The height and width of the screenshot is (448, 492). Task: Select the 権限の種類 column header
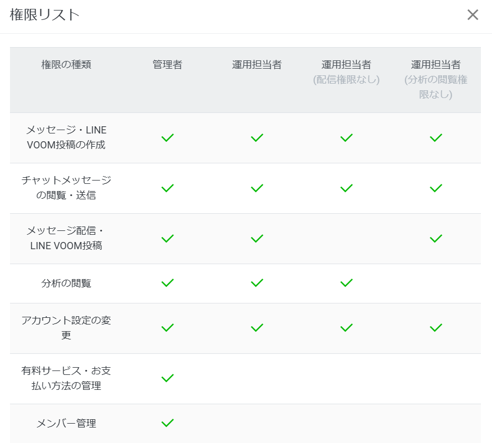(x=66, y=65)
